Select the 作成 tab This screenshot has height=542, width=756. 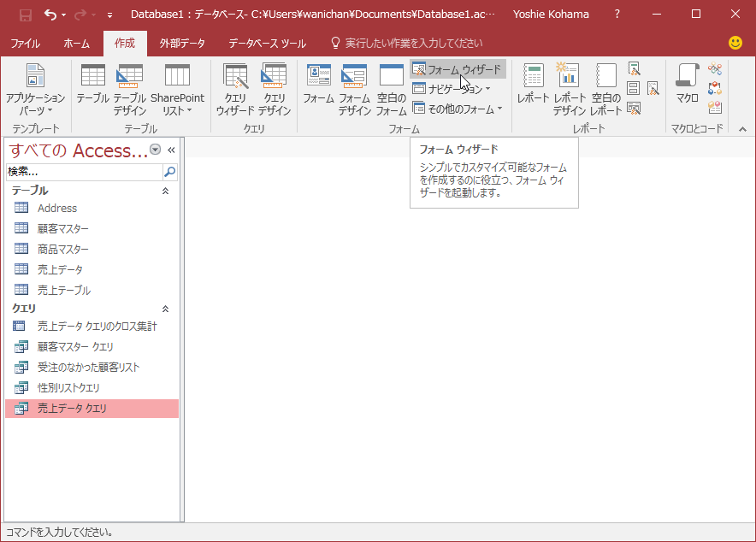125,44
